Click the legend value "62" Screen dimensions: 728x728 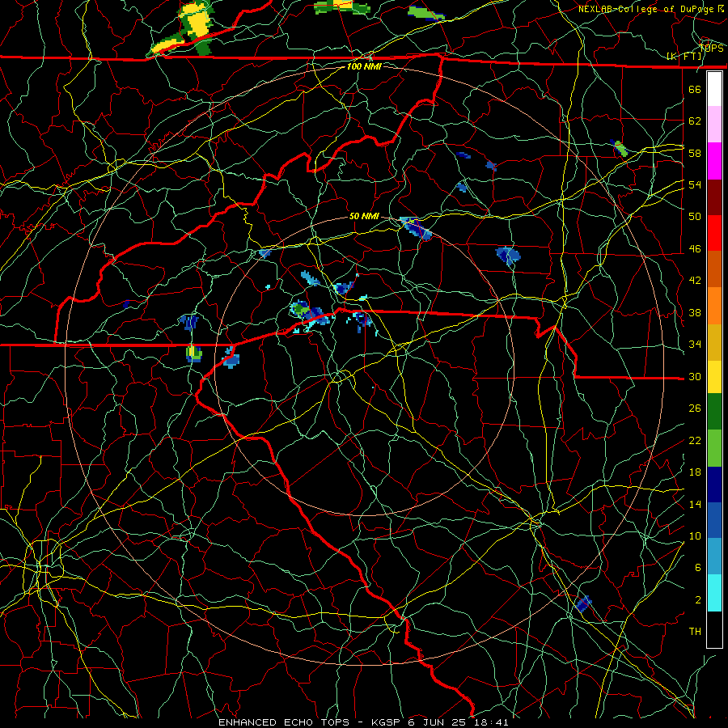pyautogui.click(x=695, y=121)
